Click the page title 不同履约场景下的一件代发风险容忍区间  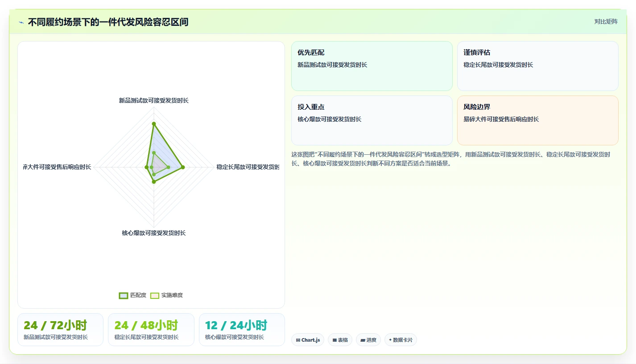[108, 22]
